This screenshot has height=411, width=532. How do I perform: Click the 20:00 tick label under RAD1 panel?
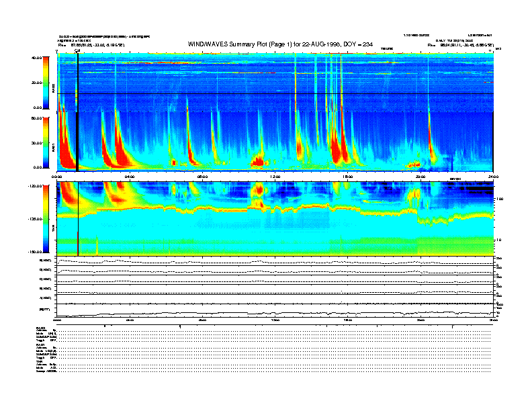420,177
